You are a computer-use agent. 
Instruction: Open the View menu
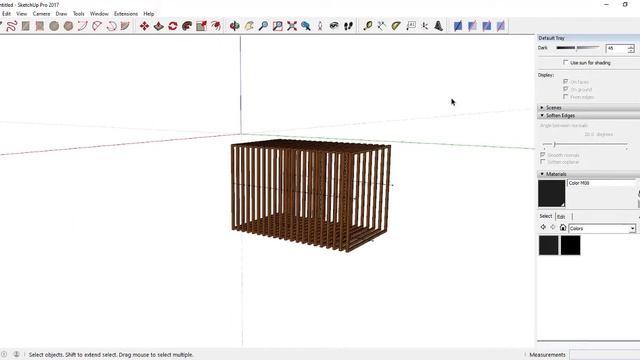pyautogui.click(x=22, y=14)
